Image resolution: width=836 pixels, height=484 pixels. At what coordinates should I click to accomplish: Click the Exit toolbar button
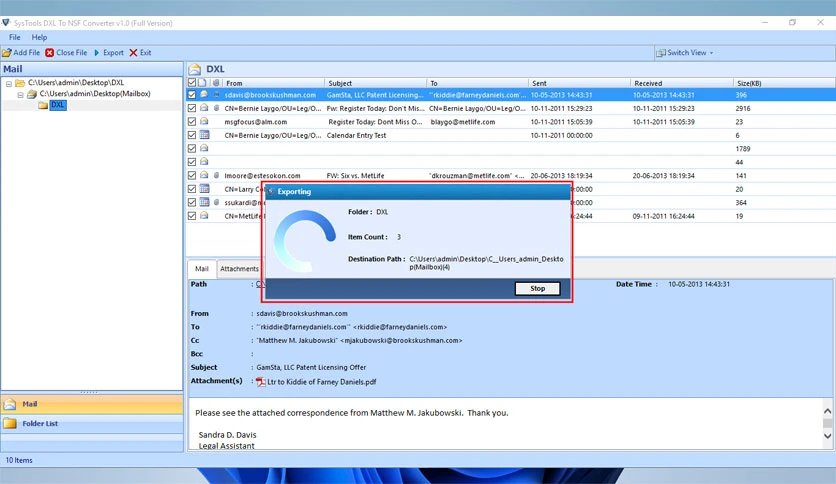[x=141, y=53]
